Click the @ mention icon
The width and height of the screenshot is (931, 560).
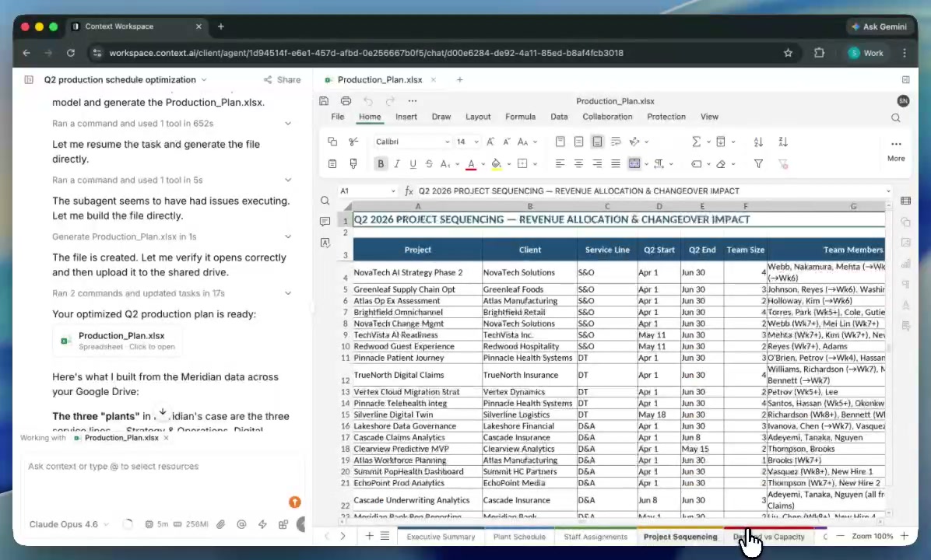point(241,524)
